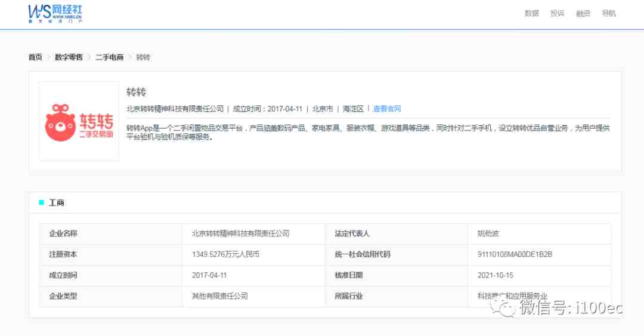The width and height of the screenshot is (644, 336).
Task: Click the 工商 section heading
Action: (x=56, y=203)
